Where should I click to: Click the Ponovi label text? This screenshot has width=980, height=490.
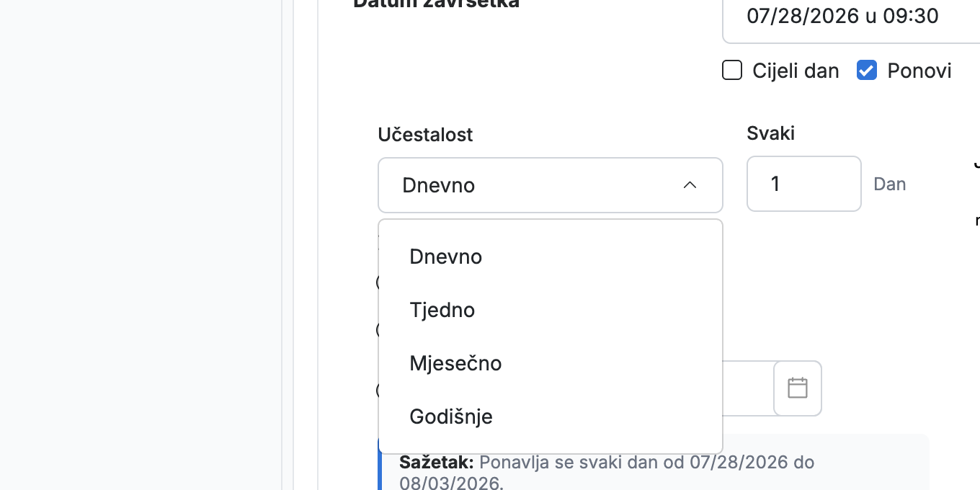[x=919, y=71]
